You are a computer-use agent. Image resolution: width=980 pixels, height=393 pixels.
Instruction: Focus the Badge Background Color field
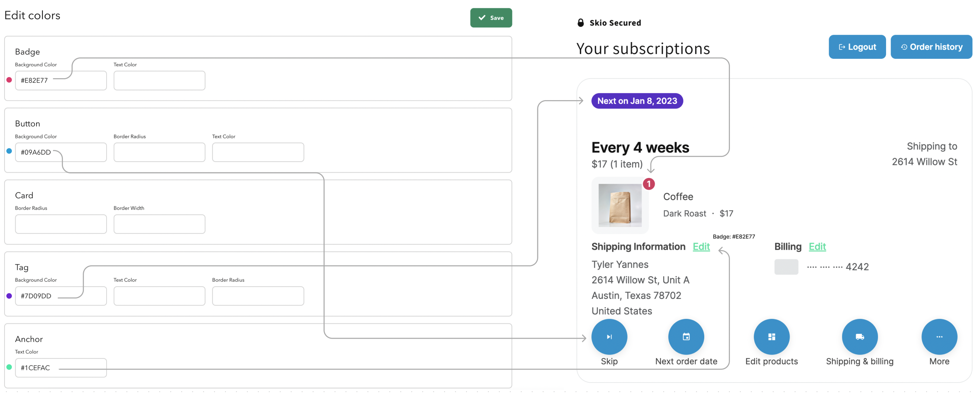click(x=61, y=80)
